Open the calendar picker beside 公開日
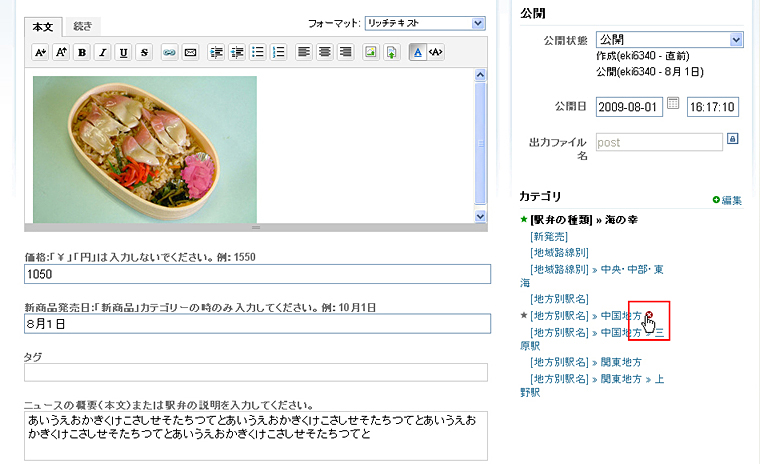 673,104
